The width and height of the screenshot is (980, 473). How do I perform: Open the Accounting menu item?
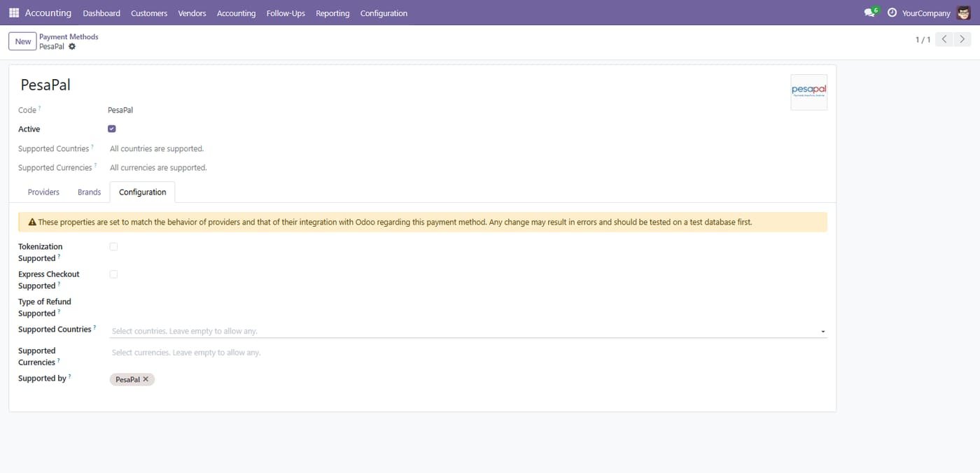[236, 13]
